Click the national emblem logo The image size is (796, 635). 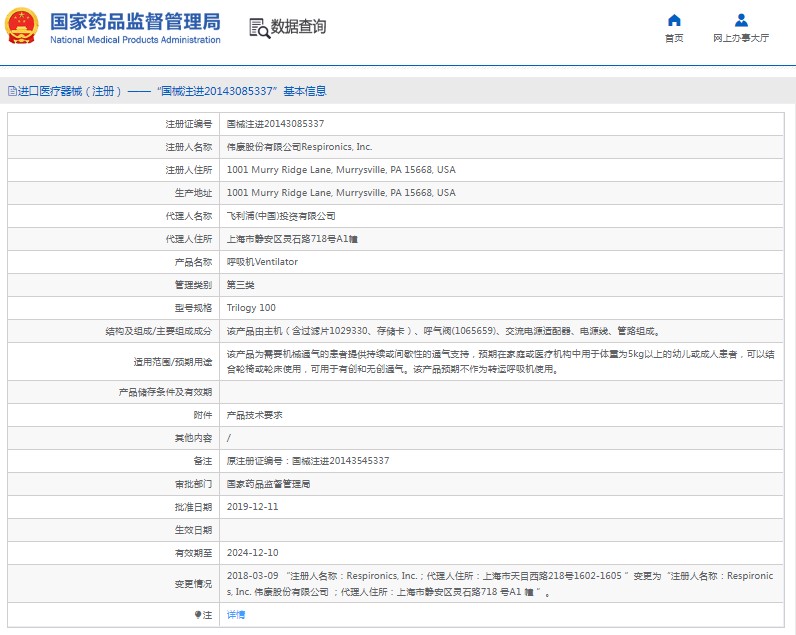pos(21,25)
